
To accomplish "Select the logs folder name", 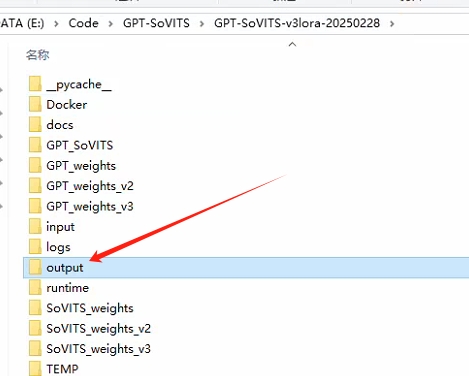I will point(58,248).
